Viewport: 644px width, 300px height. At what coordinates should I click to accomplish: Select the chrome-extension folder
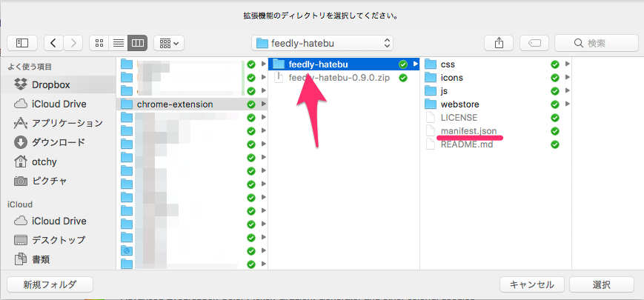click(x=192, y=104)
